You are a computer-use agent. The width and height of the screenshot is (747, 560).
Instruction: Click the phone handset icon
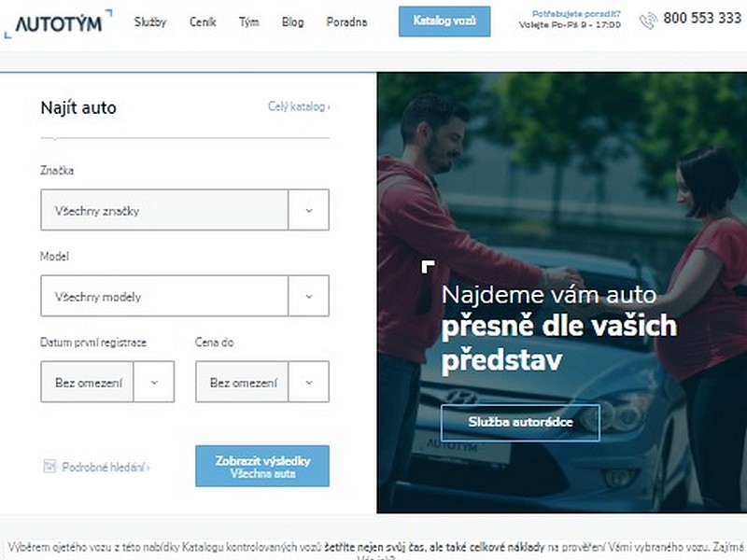click(x=648, y=21)
